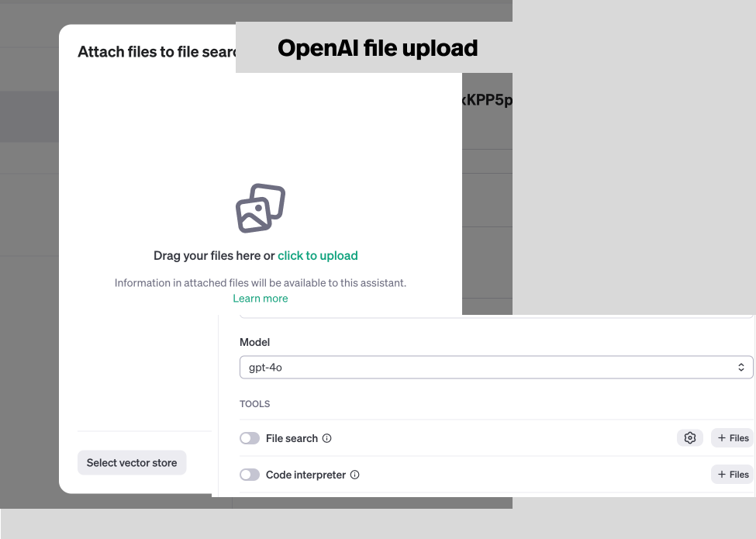Click the info icon next to Code interpreter

(x=354, y=474)
